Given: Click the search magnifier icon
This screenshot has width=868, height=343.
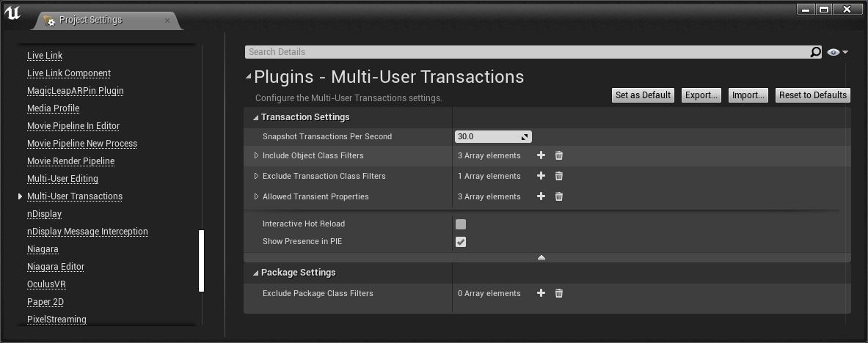Looking at the screenshot, I should pyautogui.click(x=815, y=52).
